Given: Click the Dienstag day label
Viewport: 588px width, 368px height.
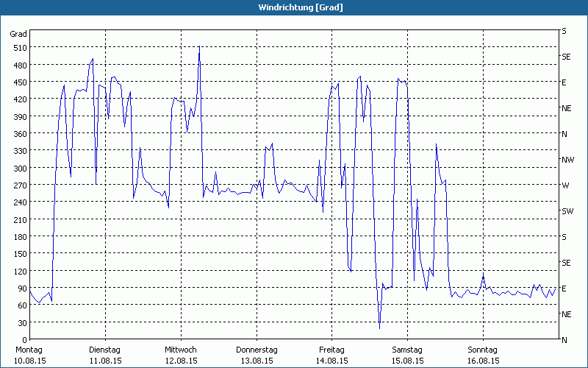Looking at the screenshot, I should click(x=104, y=350).
